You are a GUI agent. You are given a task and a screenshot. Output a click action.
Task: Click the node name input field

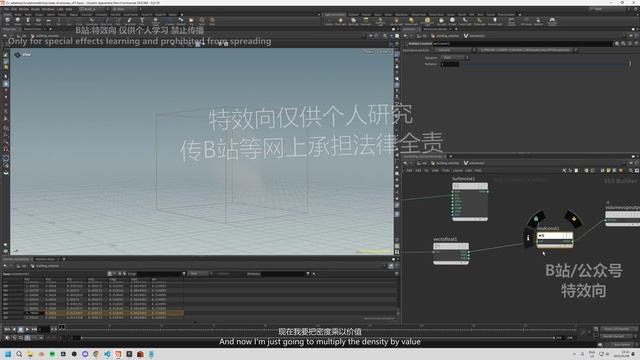pyautogui.click(x=522, y=43)
